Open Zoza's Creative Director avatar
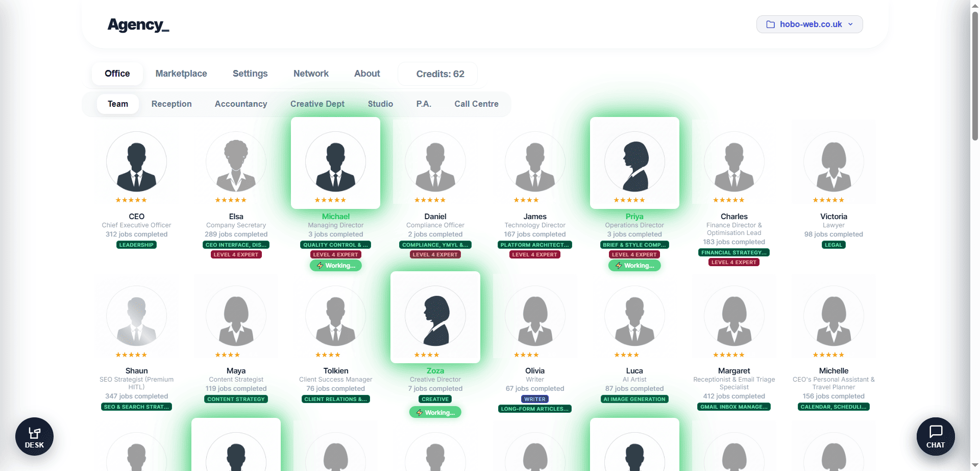The image size is (980, 471). [x=435, y=316]
